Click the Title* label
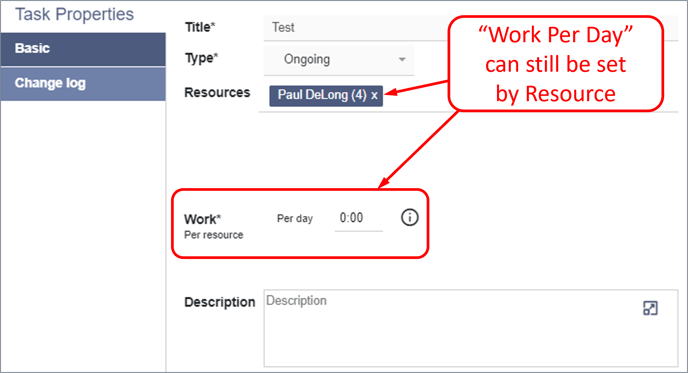The height and width of the screenshot is (373, 688). click(x=200, y=27)
